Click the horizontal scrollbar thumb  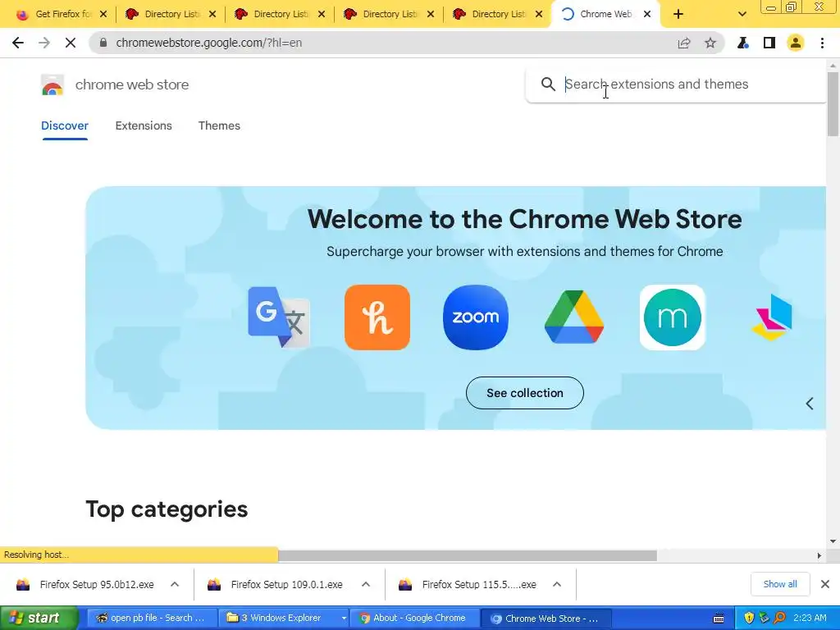pyautogui.click(x=467, y=555)
